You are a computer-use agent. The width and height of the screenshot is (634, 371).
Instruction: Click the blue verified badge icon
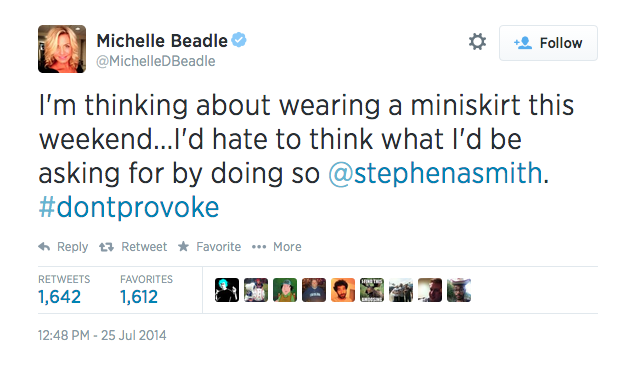239,40
